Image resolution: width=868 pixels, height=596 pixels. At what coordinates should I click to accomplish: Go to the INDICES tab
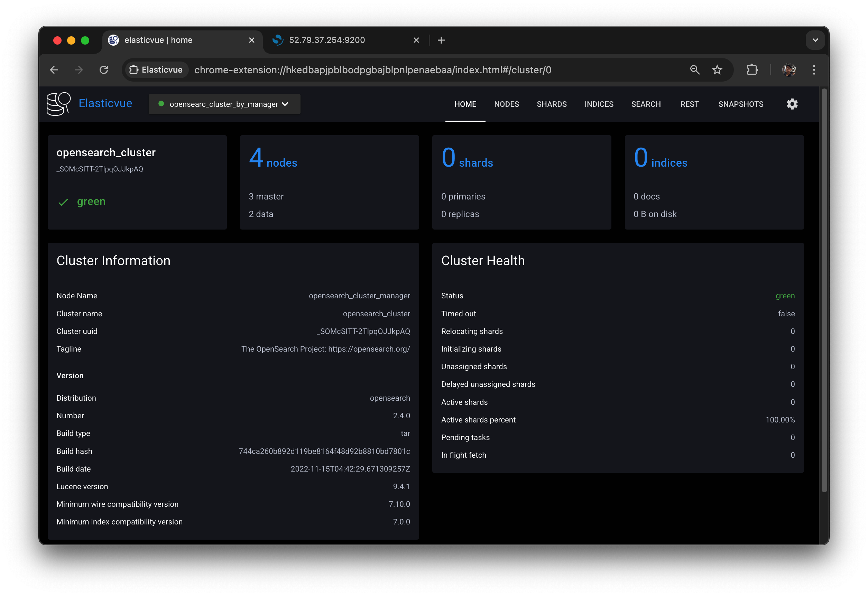[598, 104]
